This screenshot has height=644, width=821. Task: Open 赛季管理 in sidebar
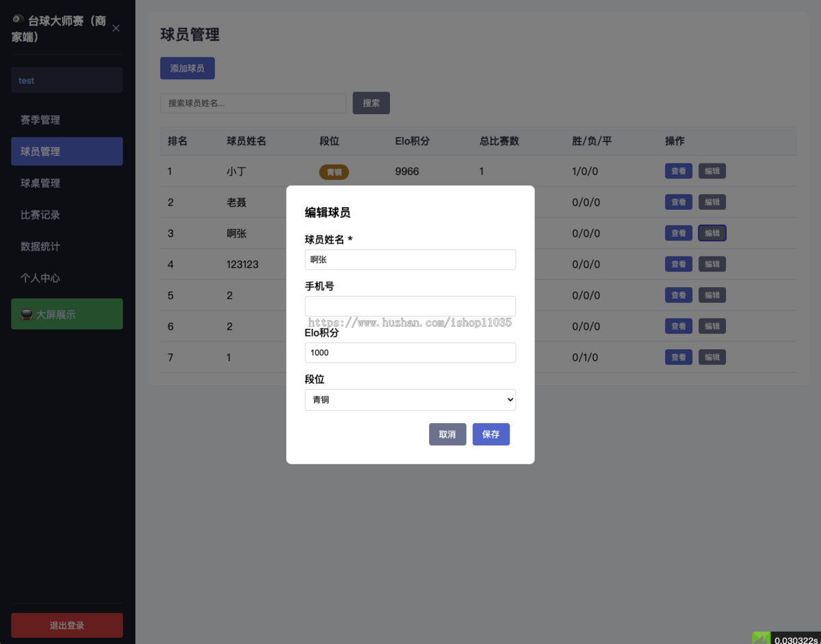pos(67,120)
